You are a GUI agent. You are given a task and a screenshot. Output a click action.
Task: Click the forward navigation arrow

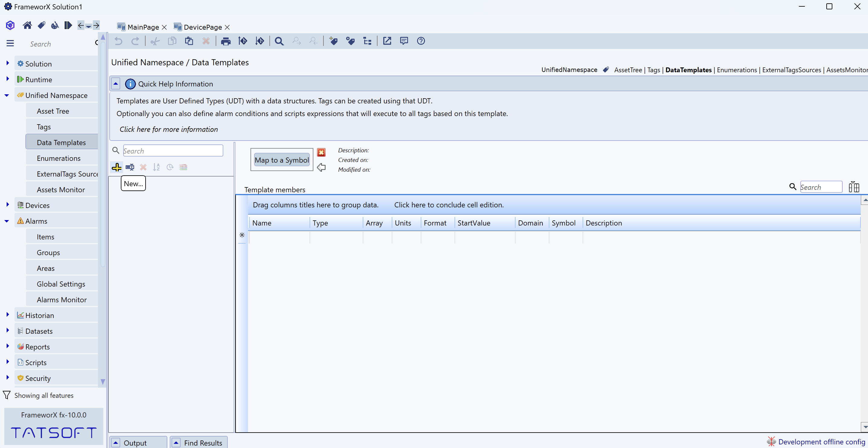96,25
